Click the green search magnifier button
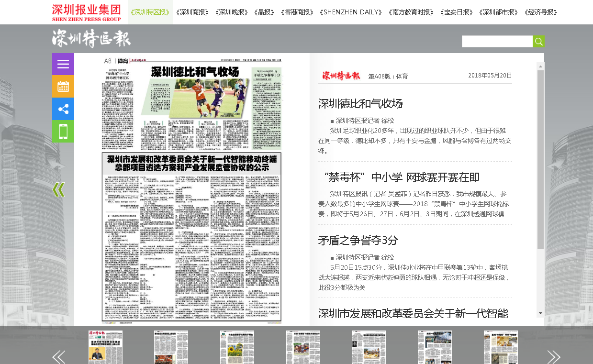This screenshot has height=364, width=593. pos(538,42)
